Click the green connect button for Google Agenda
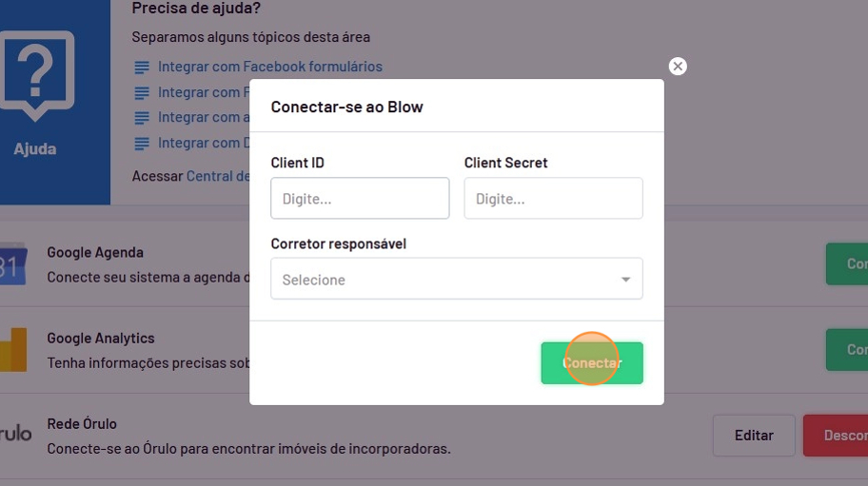This screenshot has height=486, width=868. point(847,264)
